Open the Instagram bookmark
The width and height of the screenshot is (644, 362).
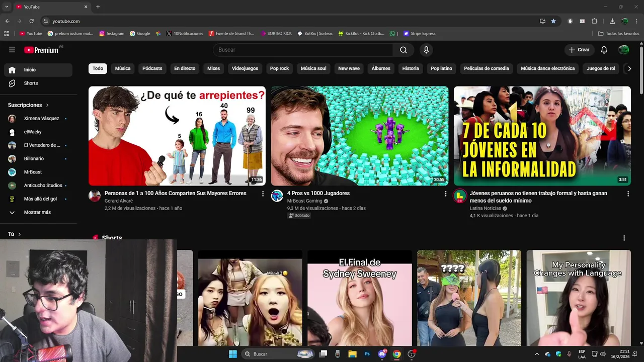tap(112, 34)
